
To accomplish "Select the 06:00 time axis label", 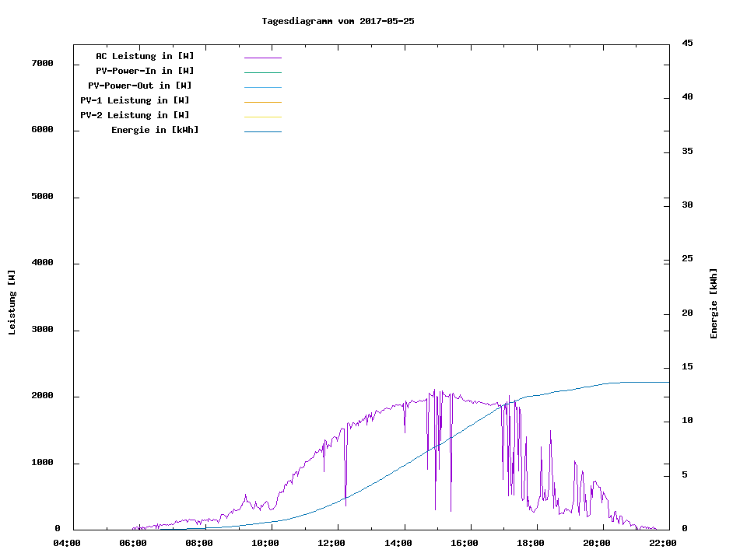I will (x=133, y=544).
